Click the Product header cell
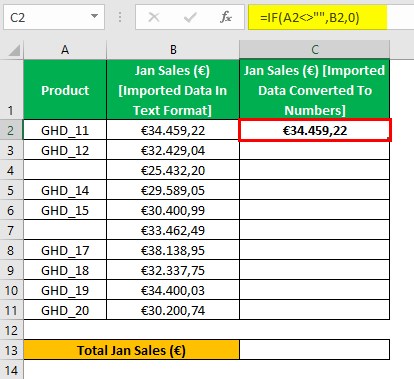Viewport: 414px width, 379px height. coord(65,90)
